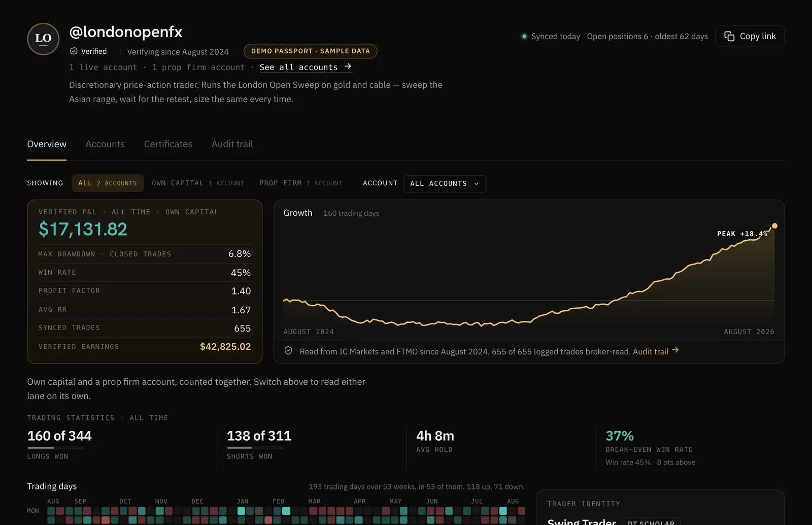Select the All 2 Accounts filter
Image resolution: width=812 pixels, height=525 pixels.
(108, 183)
